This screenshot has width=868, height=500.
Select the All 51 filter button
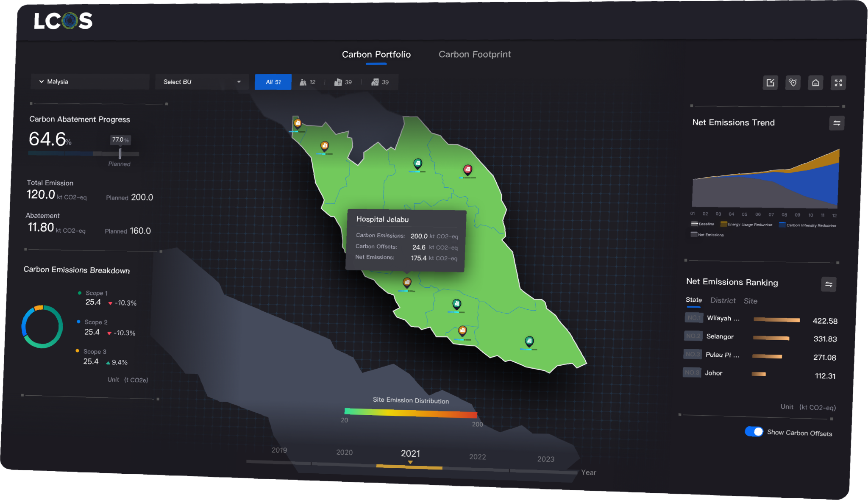tap(273, 82)
